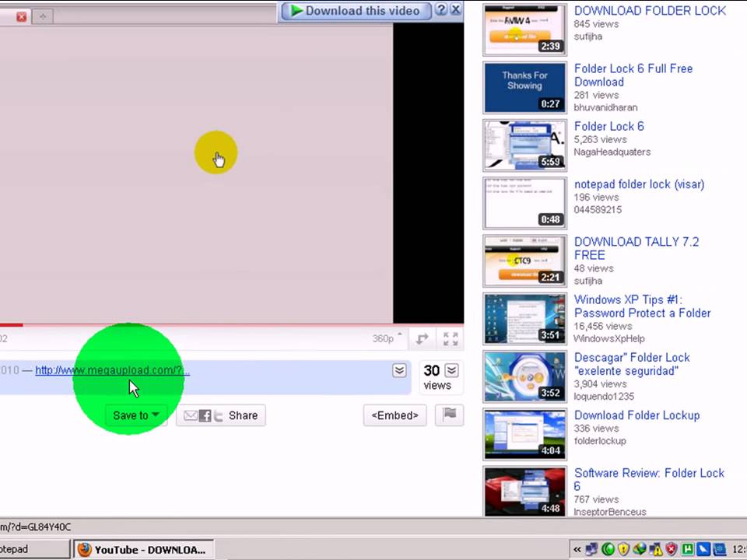Open the Folder Lock 6 thumbnail (5:59)
The image size is (747, 560).
(x=524, y=145)
